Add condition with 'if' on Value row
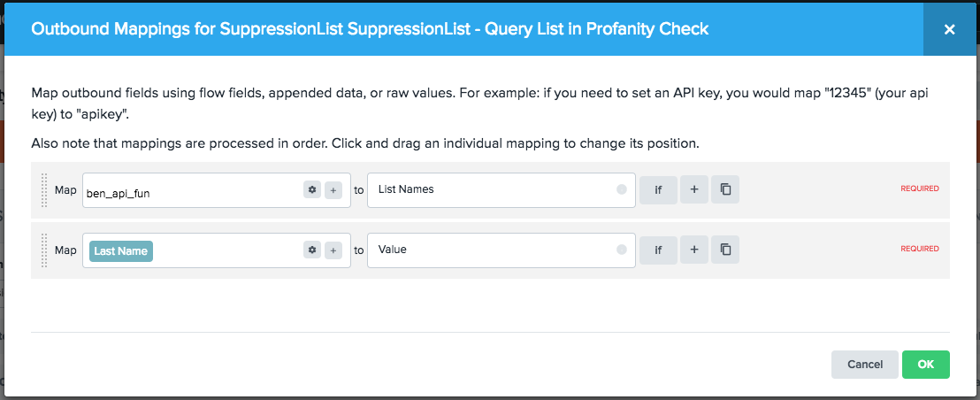Image resolution: width=980 pixels, height=400 pixels. [x=658, y=250]
